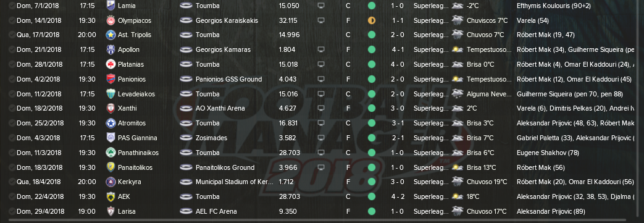Open the PAS Giannina team link

tap(138, 138)
